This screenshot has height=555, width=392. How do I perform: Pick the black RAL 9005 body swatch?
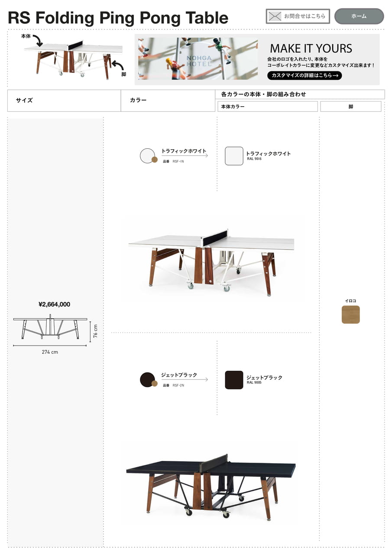pos(234,380)
